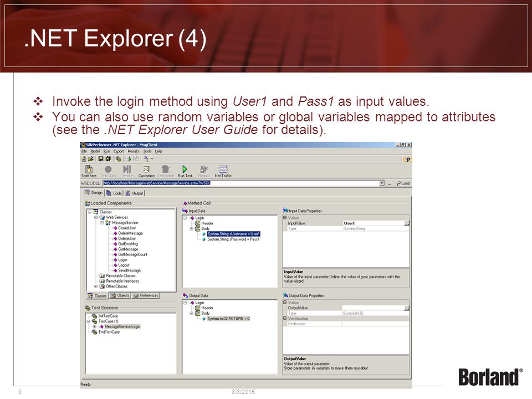The width and height of the screenshot is (532, 399).
Task: Open the Net Traffic viewer
Action: tap(223, 171)
